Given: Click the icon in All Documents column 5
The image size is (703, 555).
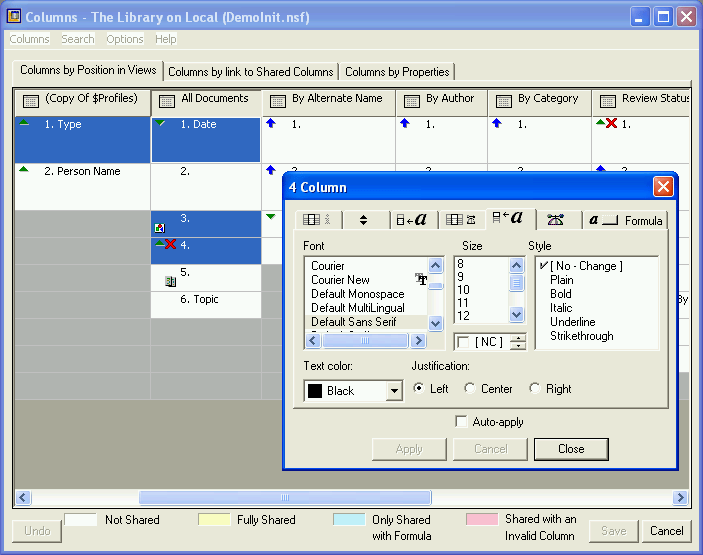Looking at the screenshot, I should tap(170, 282).
